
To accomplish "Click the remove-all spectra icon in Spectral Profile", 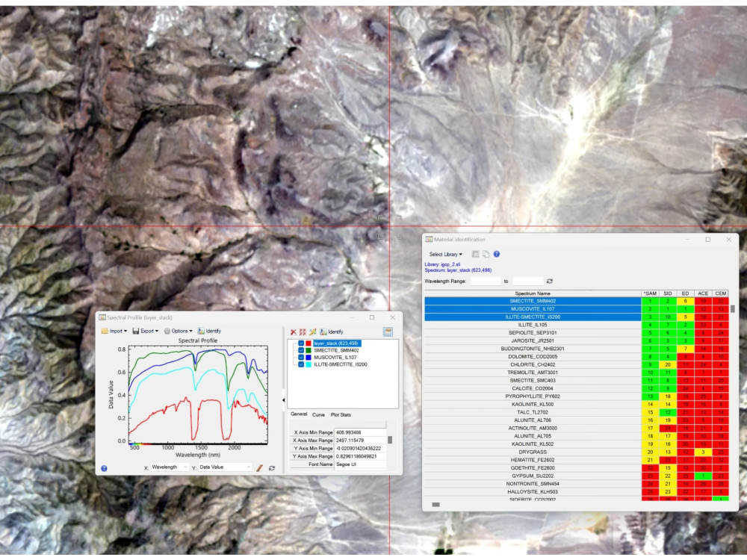I will coord(303,332).
